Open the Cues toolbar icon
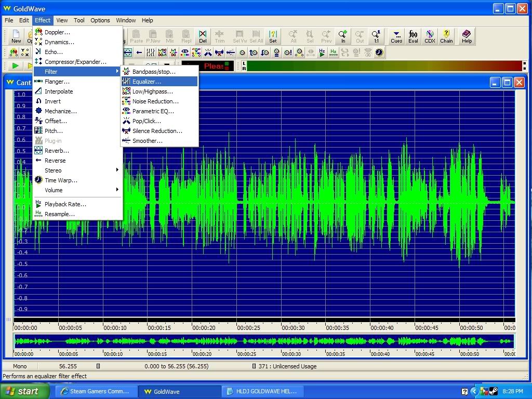532x399 pixels. tap(396, 36)
